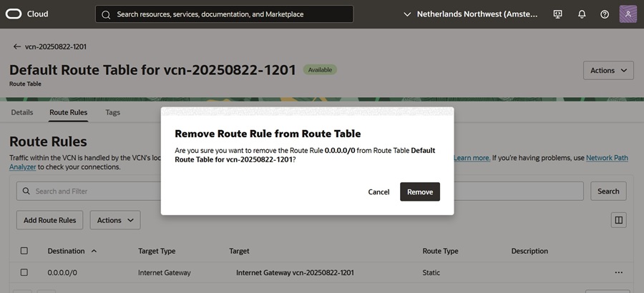Image resolution: width=644 pixels, height=293 pixels.
Task: Click the 0.0.0.0/0 destination cell
Action: click(x=62, y=272)
